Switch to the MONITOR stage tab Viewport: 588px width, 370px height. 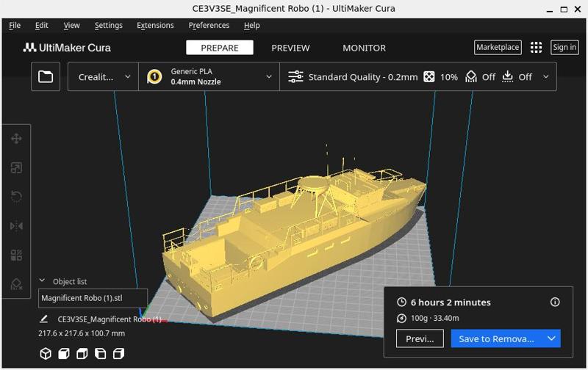364,48
